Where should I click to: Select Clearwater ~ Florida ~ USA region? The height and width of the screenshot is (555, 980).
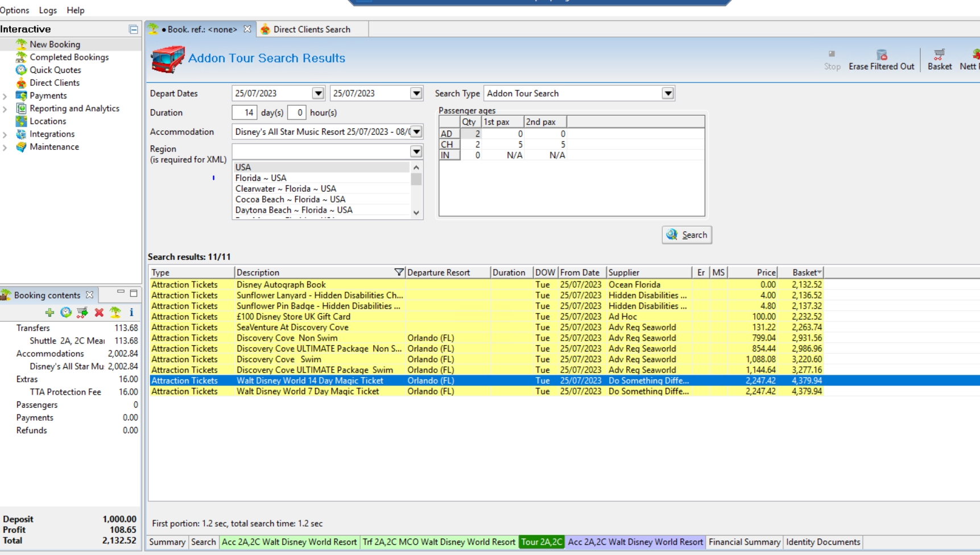pyautogui.click(x=321, y=189)
